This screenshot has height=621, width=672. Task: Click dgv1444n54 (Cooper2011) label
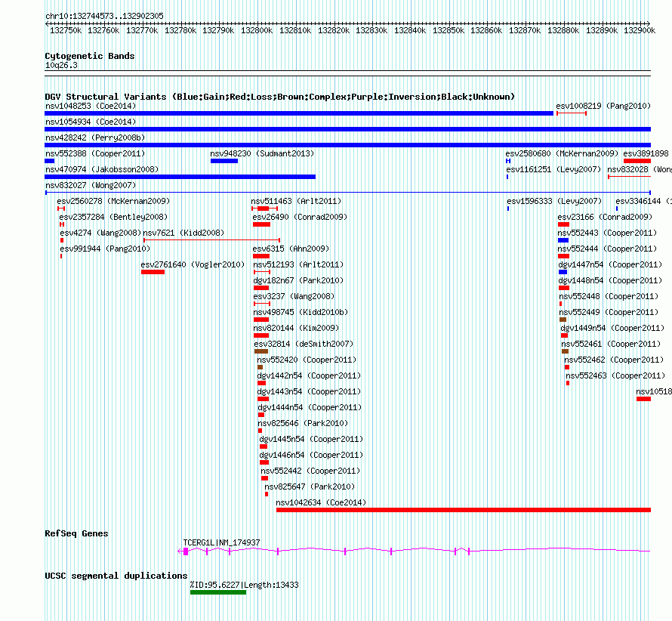click(x=310, y=407)
